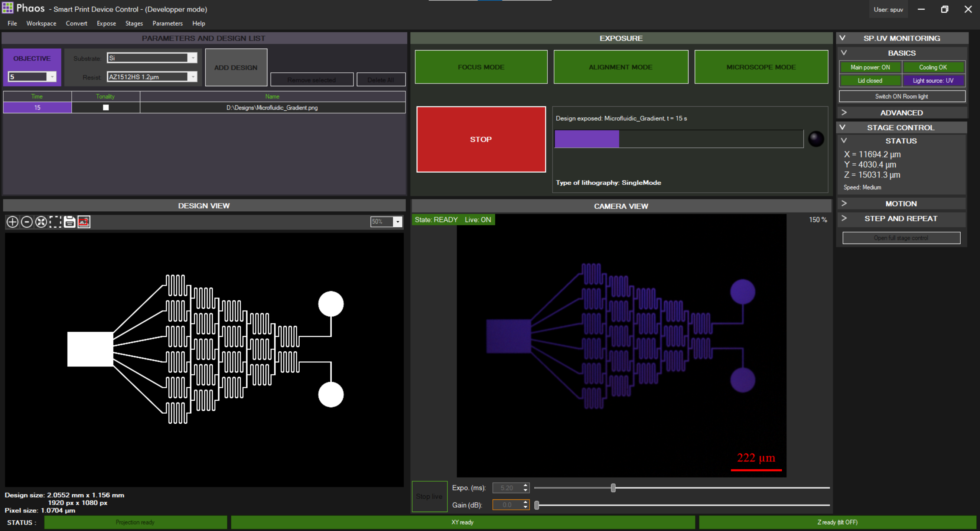Screen dimensions: 980x531
Task: Open the design view zoom percentage dropdown
Action: (x=398, y=222)
